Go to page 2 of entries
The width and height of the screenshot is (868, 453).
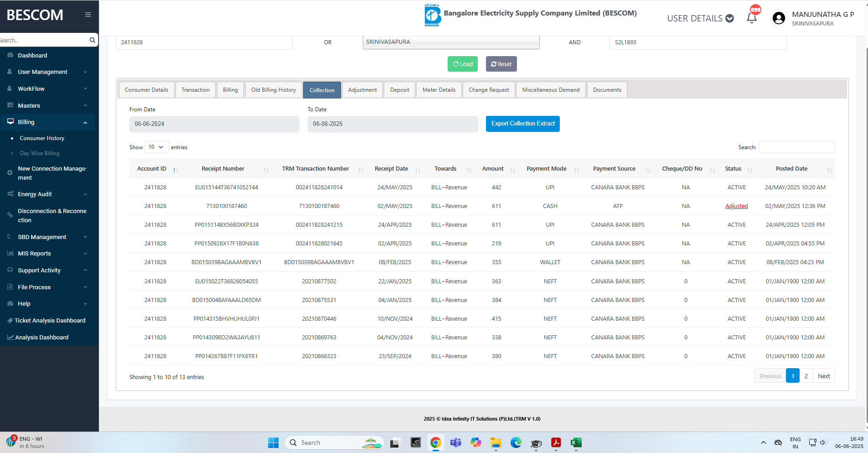[x=806, y=376]
